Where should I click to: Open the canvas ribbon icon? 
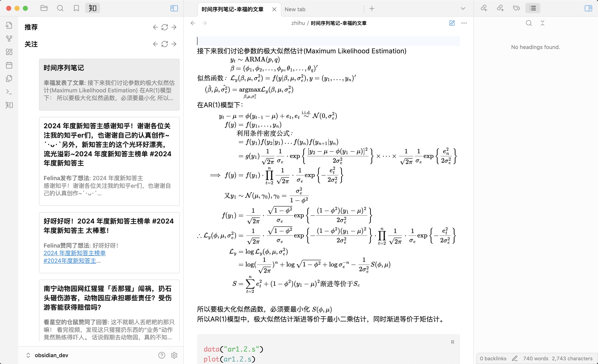pyautogui.click(x=9, y=52)
